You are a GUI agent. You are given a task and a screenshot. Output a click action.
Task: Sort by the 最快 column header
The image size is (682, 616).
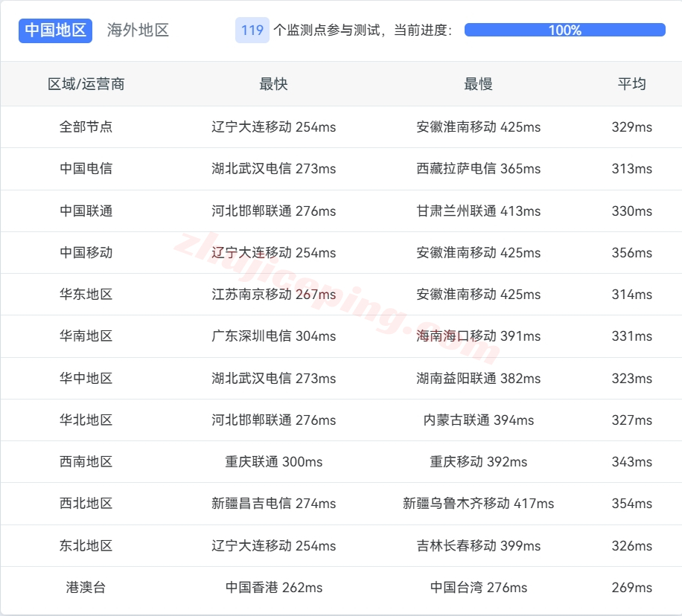coord(273,84)
